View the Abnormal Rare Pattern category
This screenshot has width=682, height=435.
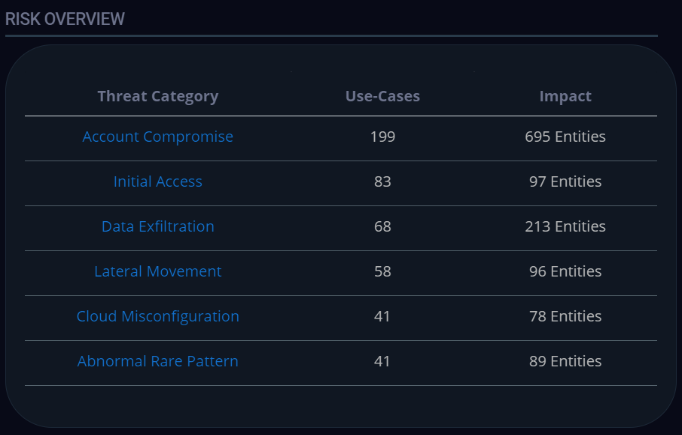(x=158, y=362)
